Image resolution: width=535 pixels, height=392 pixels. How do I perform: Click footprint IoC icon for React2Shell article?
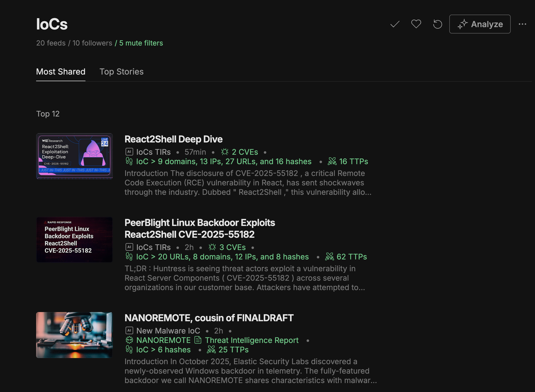[129, 161]
